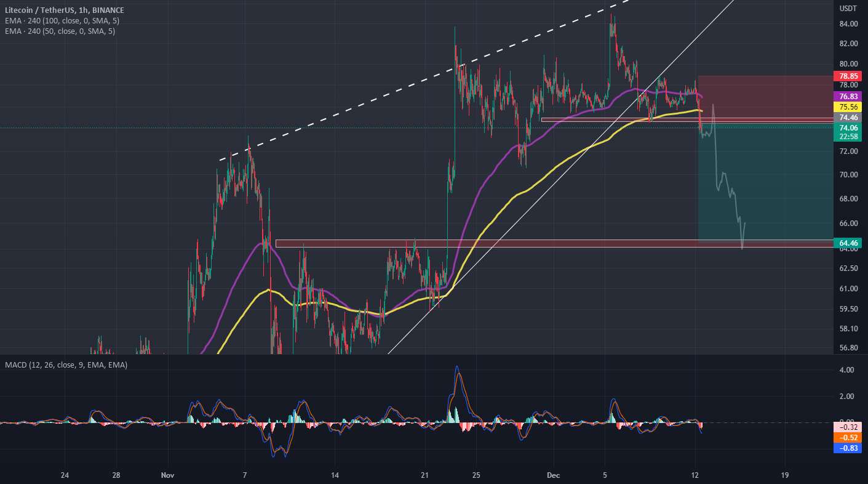Click the blue -0.83 MACD value label
The height and width of the screenshot is (484, 868).
(x=849, y=448)
